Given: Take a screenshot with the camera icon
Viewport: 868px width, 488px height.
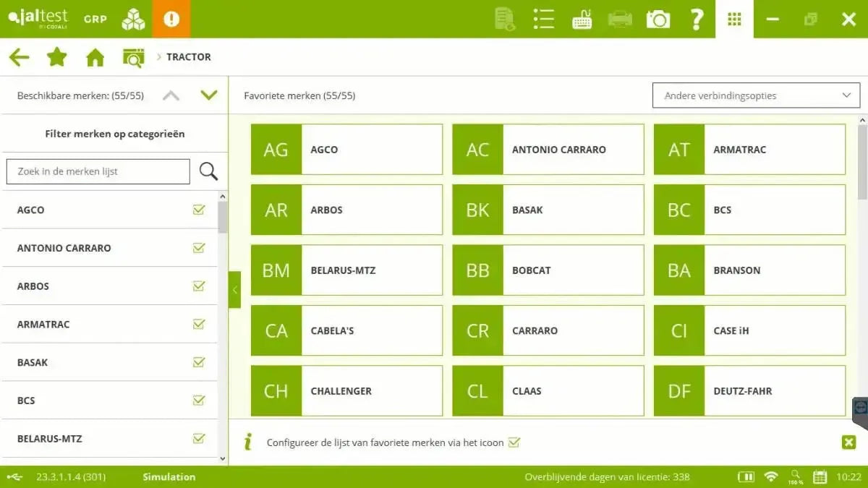Looking at the screenshot, I should tap(658, 20).
